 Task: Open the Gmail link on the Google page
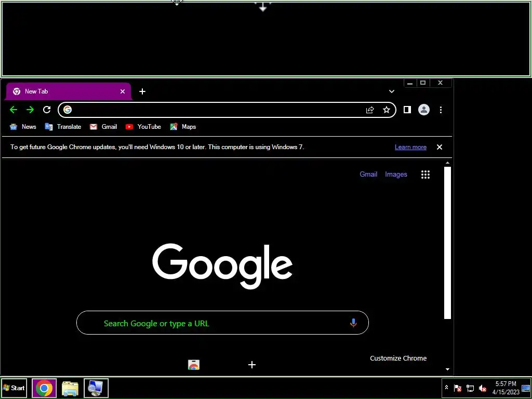(368, 174)
